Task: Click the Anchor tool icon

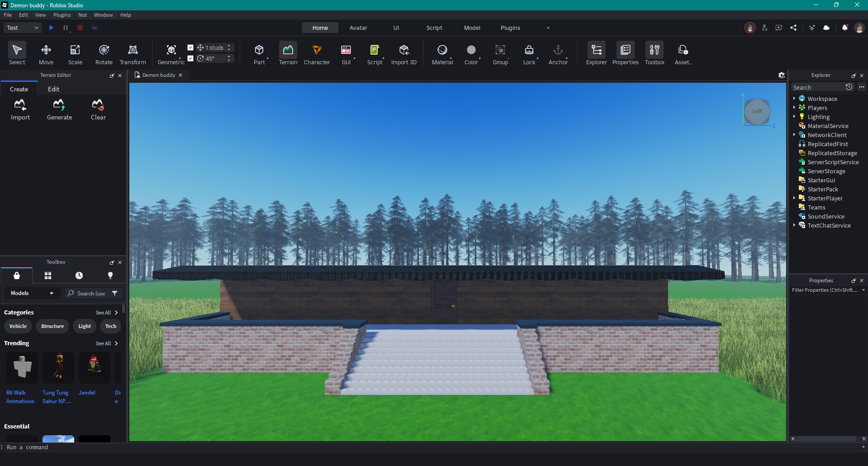Action: pyautogui.click(x=558, y=54)
